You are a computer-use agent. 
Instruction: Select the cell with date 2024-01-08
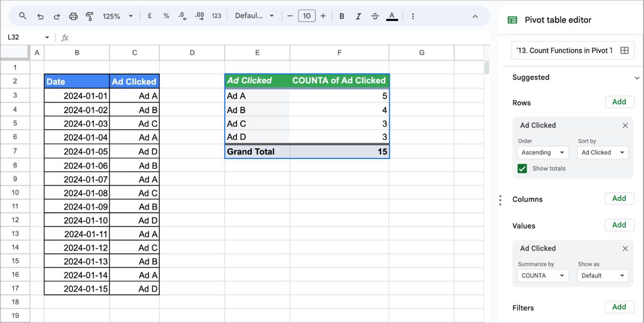[77, 193]
